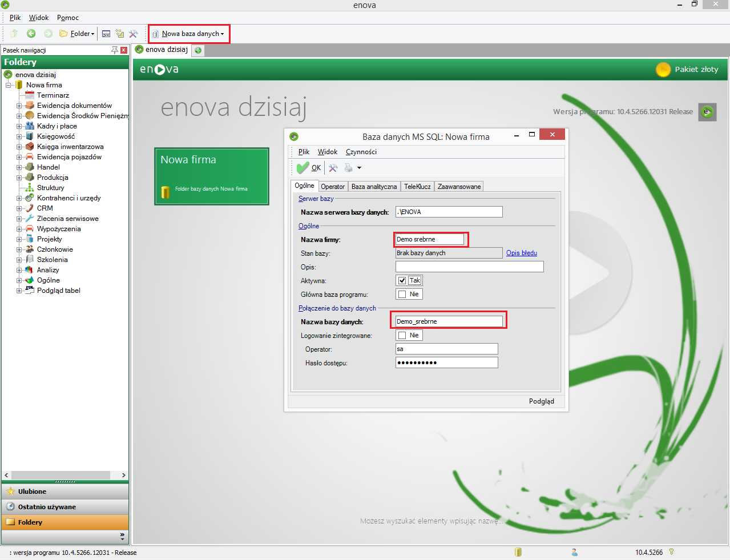Expand Kadry i płace node

click(x=19, y=126)
